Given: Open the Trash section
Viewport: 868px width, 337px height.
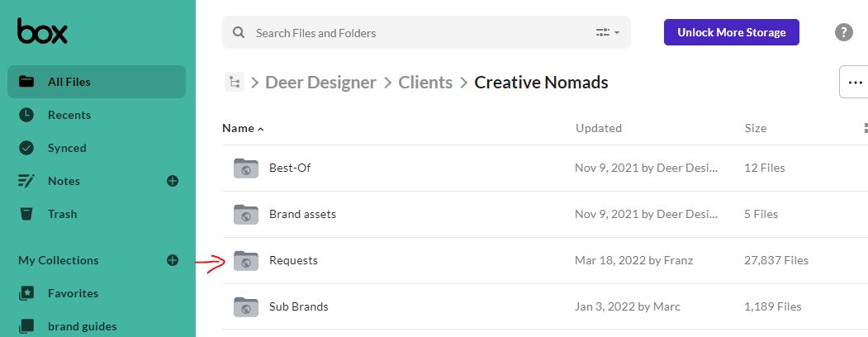Looking at the screenshot, I should click(62, 214).
